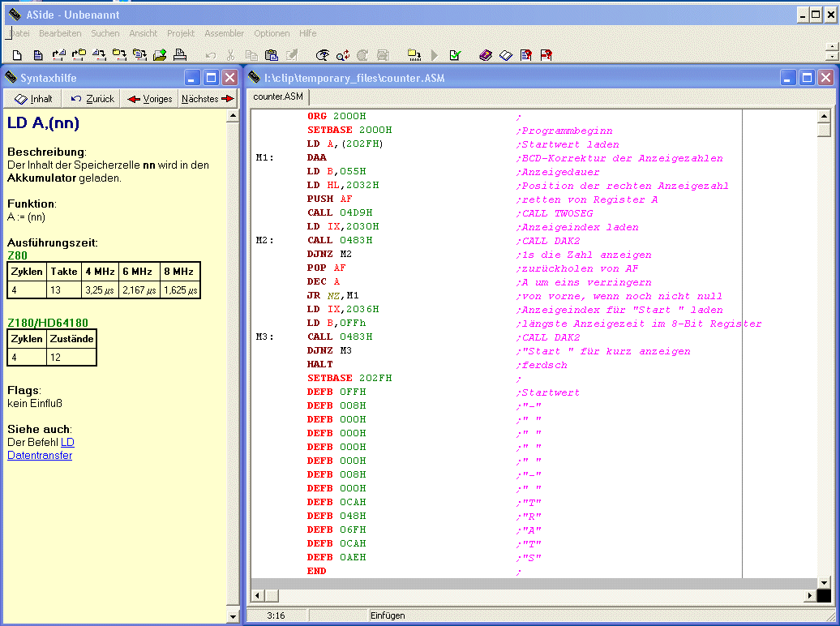Click the 'DEFB 06FH' code line
The image size is (840, 626).
pyautogui.click(x=336, y=530)
